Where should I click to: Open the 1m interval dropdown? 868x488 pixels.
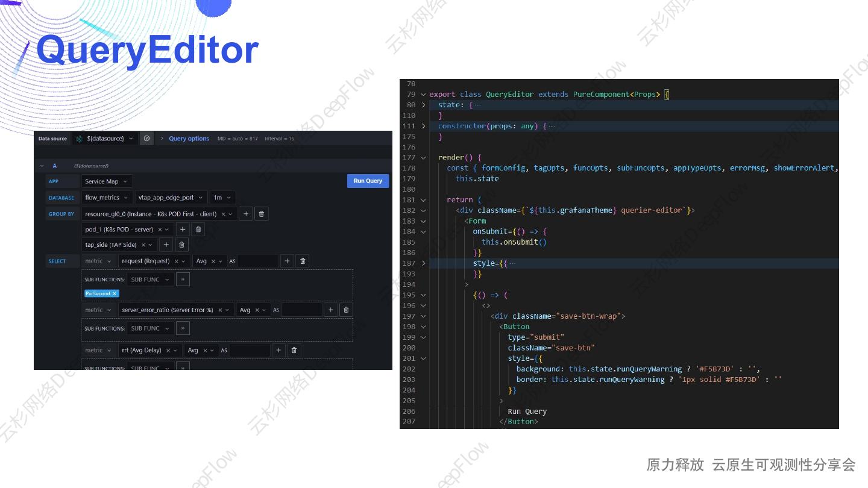pos(222,198)
